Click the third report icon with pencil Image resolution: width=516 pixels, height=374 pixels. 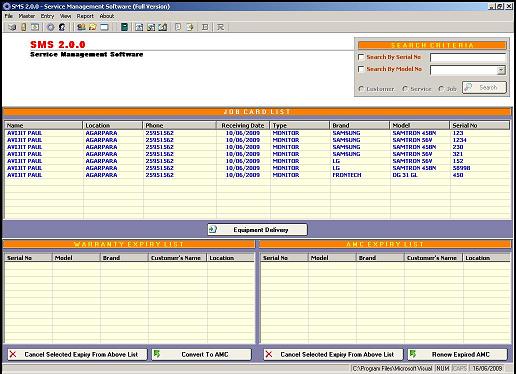tap(163, 27)
